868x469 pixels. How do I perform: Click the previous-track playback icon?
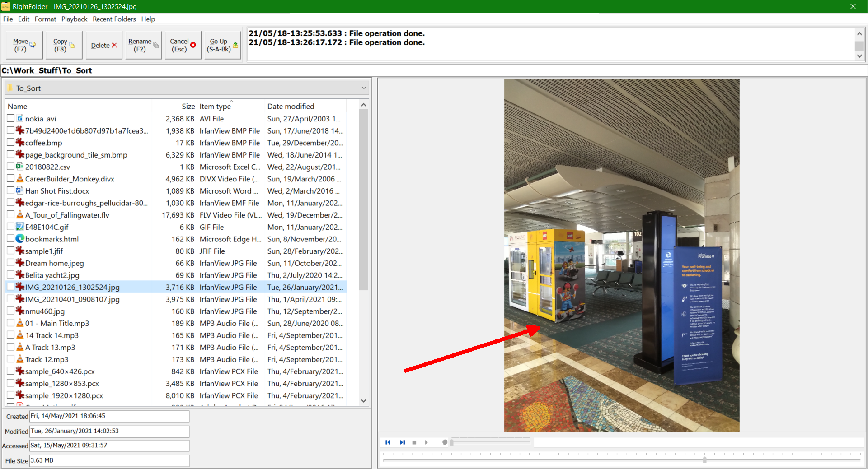[388, 442]
